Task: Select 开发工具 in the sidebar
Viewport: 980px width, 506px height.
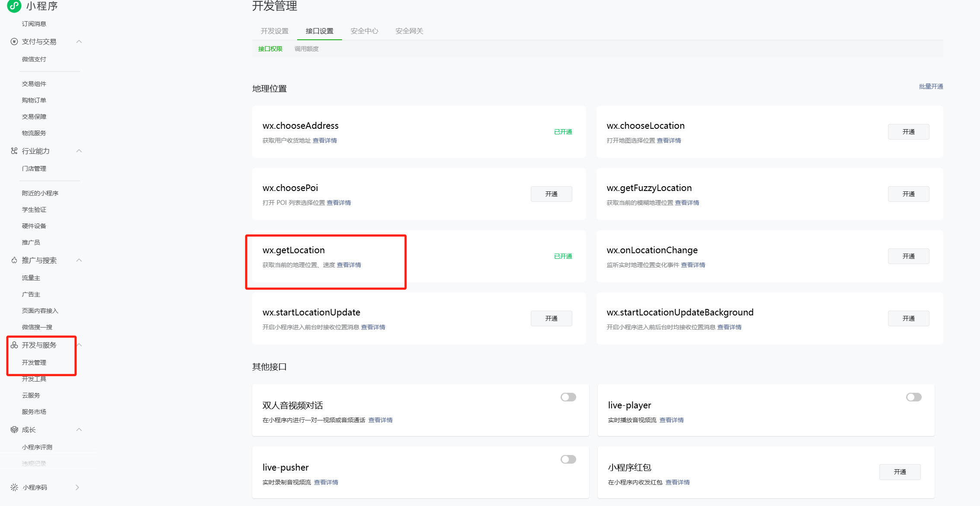Action: (34, 379)
